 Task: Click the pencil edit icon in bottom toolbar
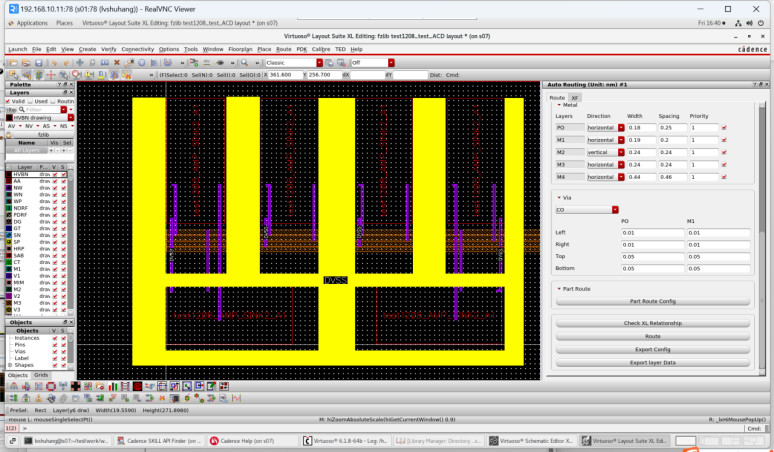pyautogui.click(x=211, y=386)
